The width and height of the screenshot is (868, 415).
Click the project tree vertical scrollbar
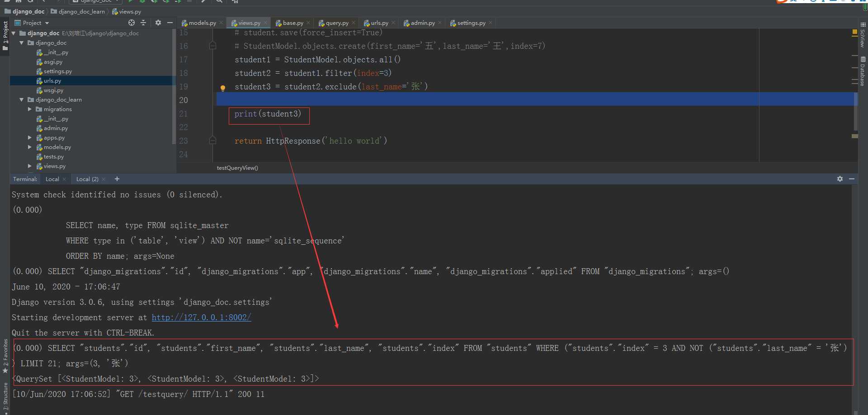(174, 86)
